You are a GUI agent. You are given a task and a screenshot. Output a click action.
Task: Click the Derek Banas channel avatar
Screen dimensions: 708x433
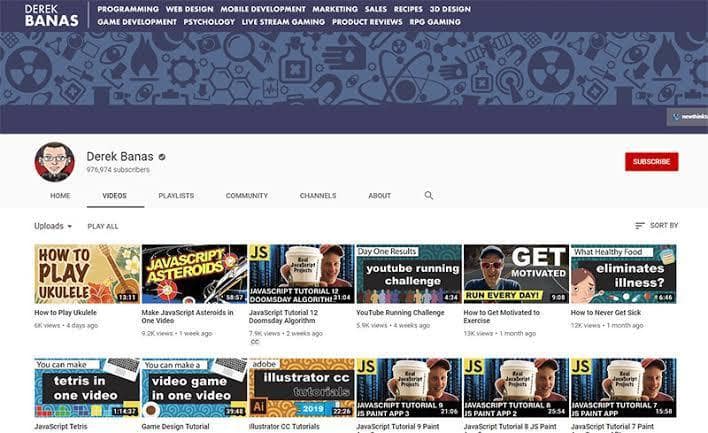click(x=55, y=162)
